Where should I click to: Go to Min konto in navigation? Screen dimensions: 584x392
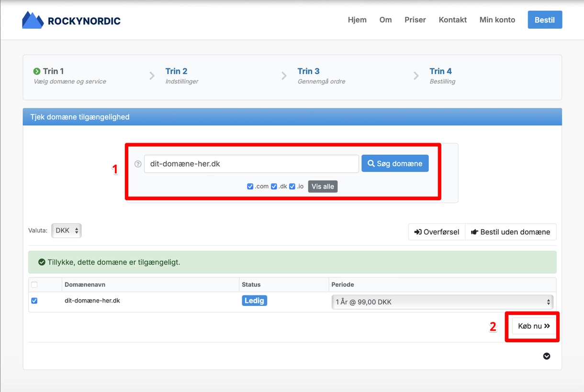[x=497, y=20]
